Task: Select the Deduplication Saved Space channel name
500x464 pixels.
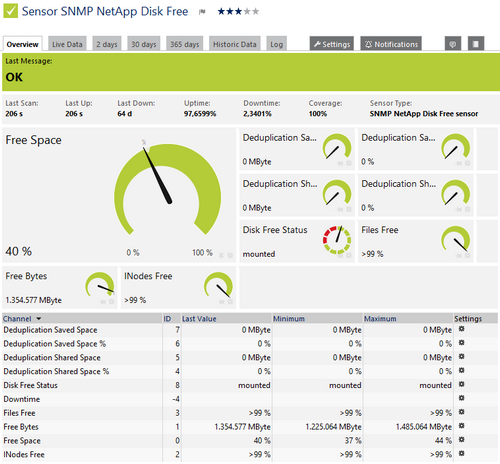Action: point(50,330)
